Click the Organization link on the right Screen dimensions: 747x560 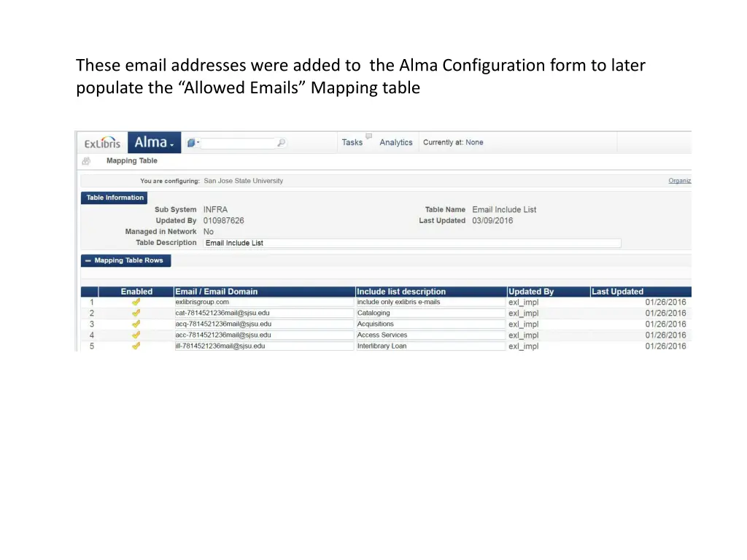tap(679, 181)
